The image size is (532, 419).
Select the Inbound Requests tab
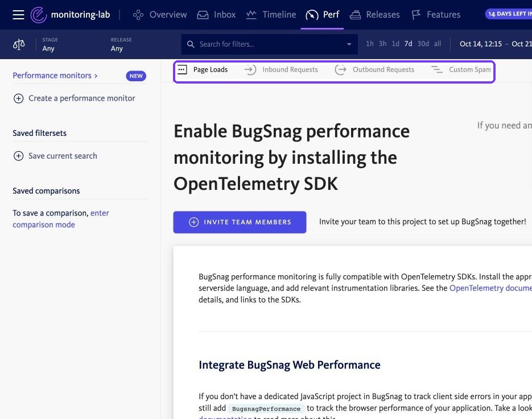(x=290, y=69)
